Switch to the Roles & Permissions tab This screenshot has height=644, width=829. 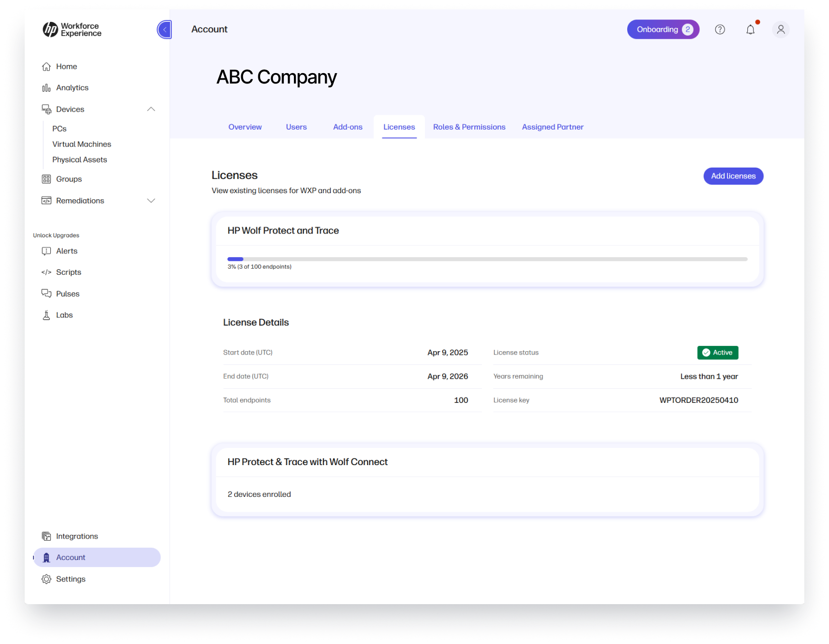point(469,127)
